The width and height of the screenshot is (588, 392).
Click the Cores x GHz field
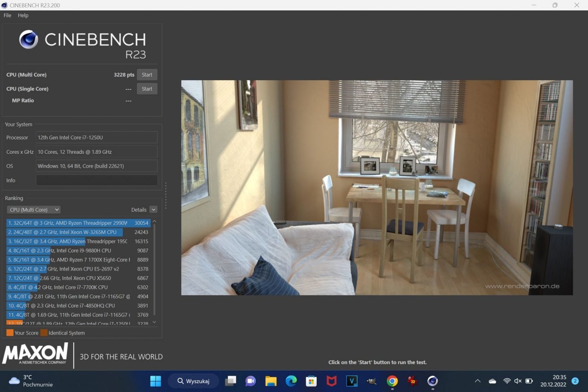click(96, 152)
